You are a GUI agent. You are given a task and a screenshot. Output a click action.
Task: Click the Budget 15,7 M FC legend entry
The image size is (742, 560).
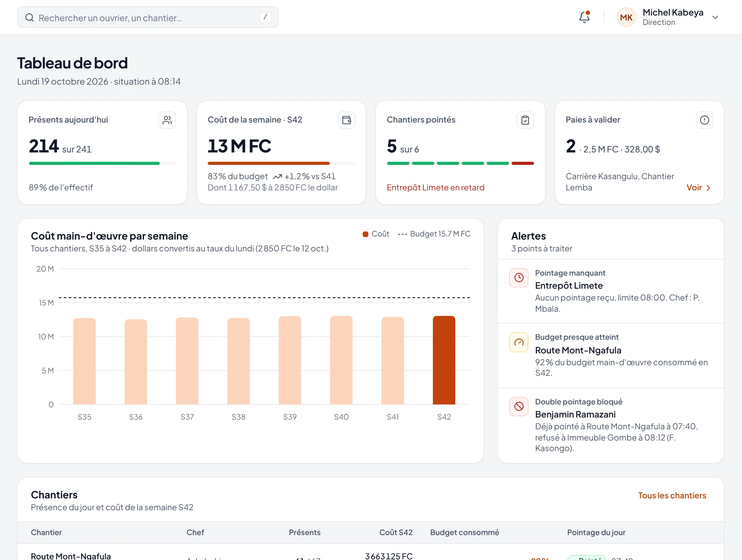tap(434, 234)
